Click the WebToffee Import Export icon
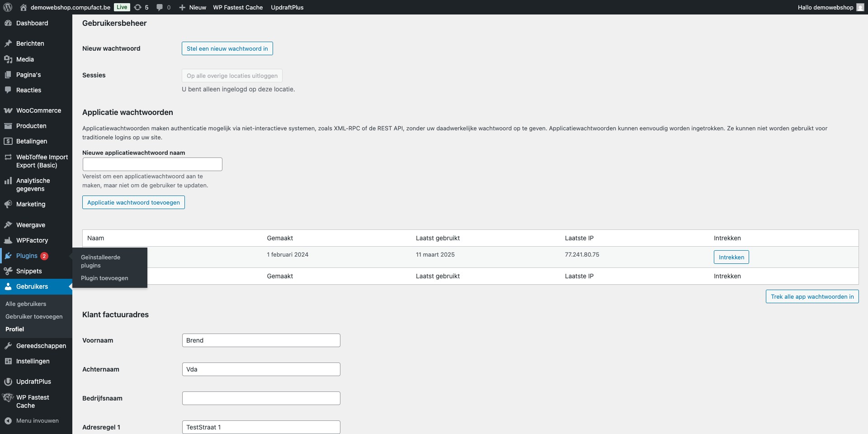 pos(8,157)
